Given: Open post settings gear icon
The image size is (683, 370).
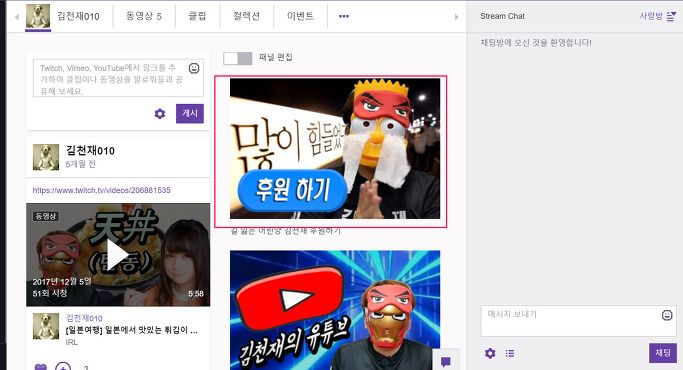Looking at the screenshot, I should [x=160, y=114].
